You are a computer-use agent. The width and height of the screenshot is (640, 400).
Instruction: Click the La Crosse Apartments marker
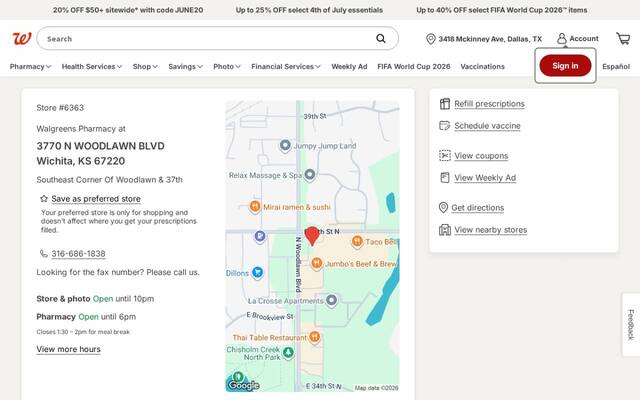(x=331, y=300)
